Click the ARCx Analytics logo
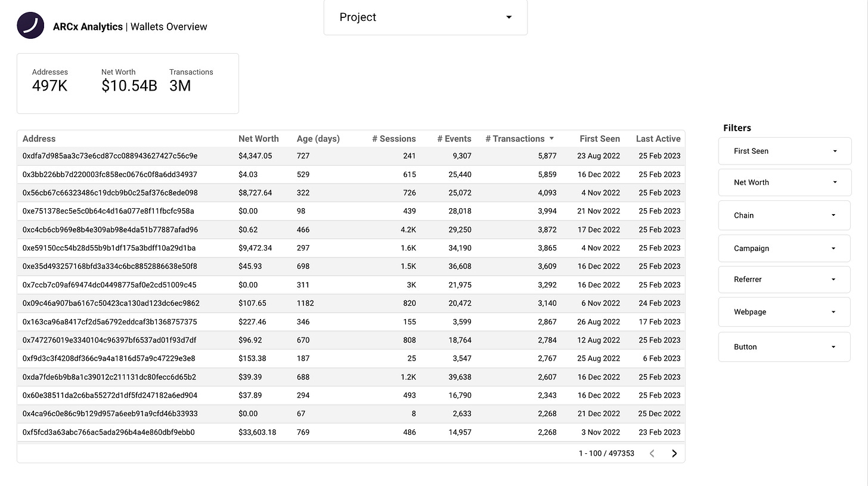Screen dimensions: 868x486 tap(30, 25)
